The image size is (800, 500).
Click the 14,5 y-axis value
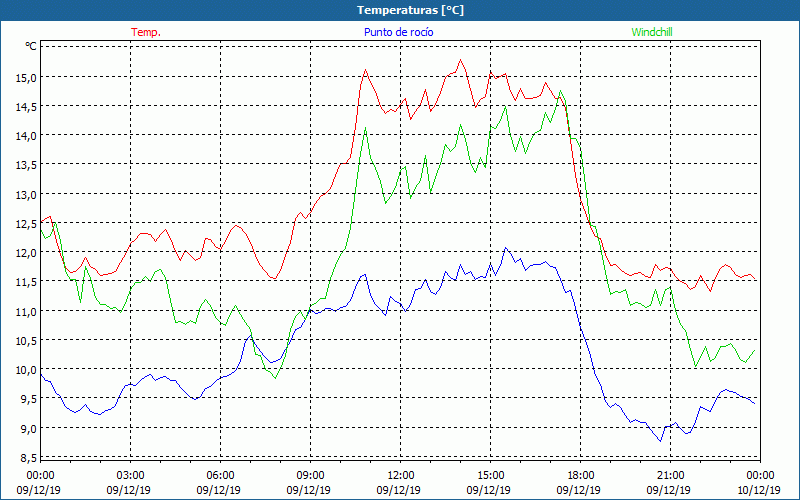[27, 107]
